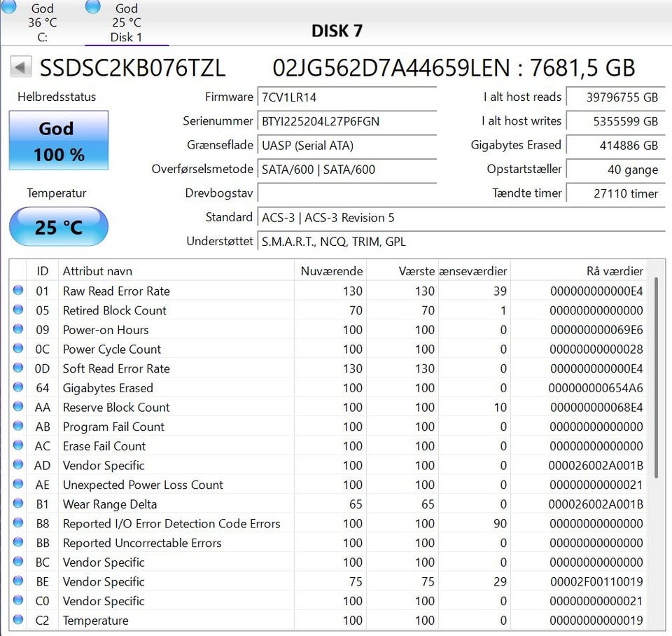Click status orb for Reserve Block Count
Viewport: 672px width, 636px height.
(x=18, y=406)
